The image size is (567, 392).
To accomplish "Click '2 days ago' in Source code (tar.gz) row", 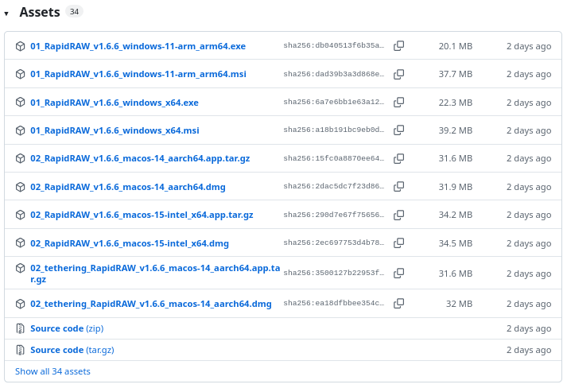I will coord(529,350).
